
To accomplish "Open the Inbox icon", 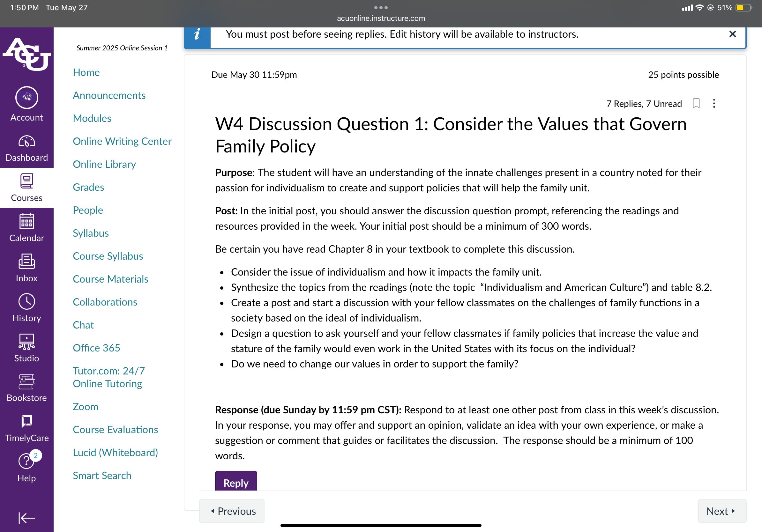I will pyautogui.click(x=26, y=261).
